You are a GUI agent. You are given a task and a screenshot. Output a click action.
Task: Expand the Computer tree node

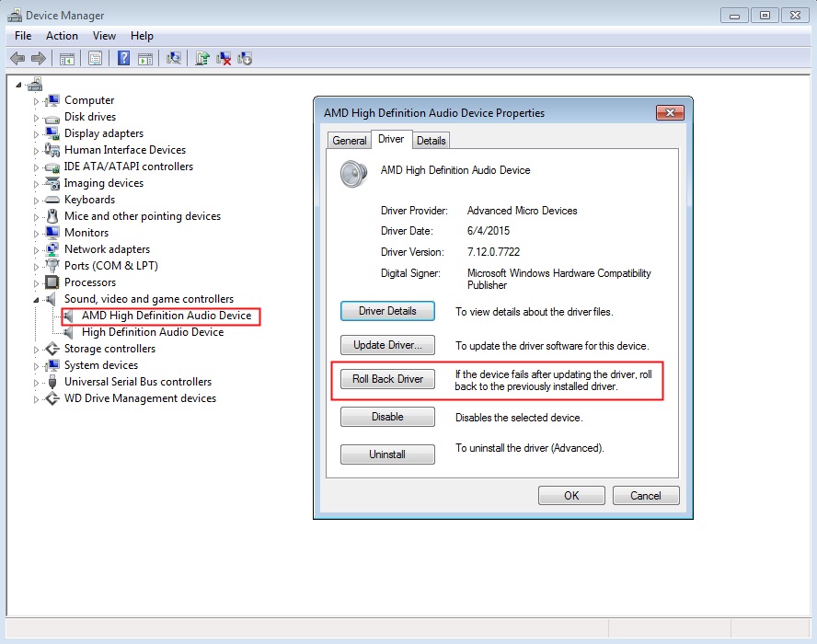[x=36, y=101]
